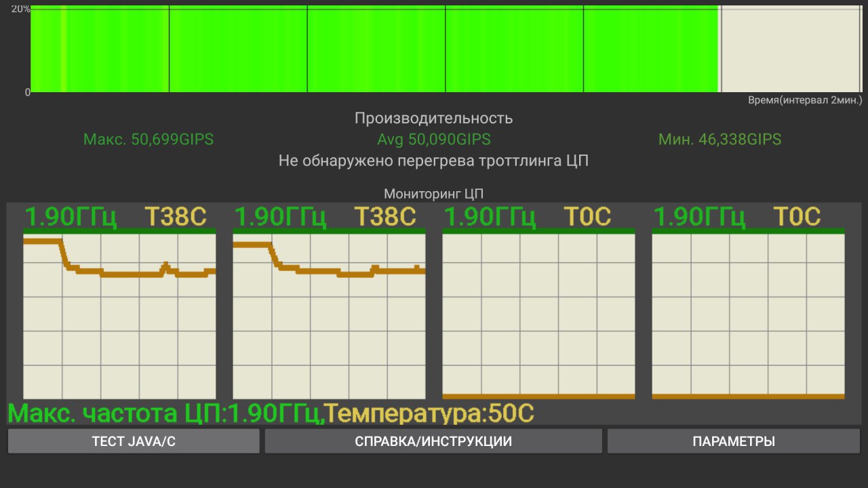The height and width of the screenshot is (488, 868).
Task: Click the Время(интервал 2мин.) axis label
Action: (x=805, y=100)
